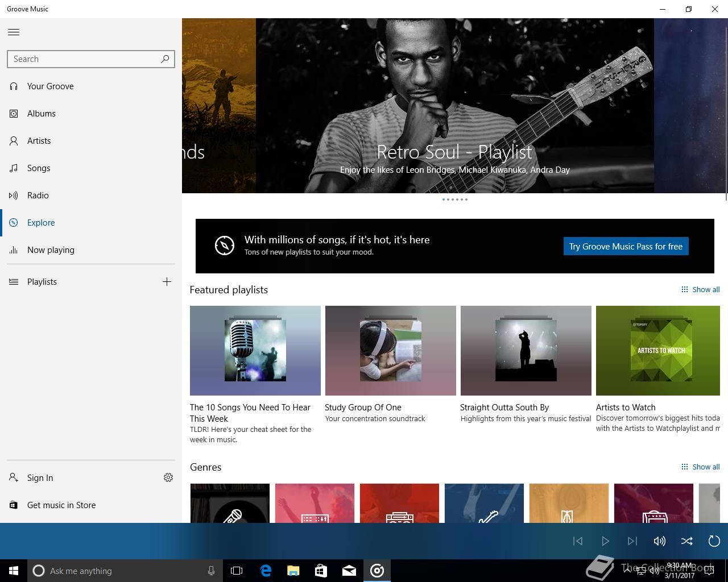Click the Playlists list icon
The height and width of the screenshot is (582, 728).
pyautogui.click(x=14, y=282)
